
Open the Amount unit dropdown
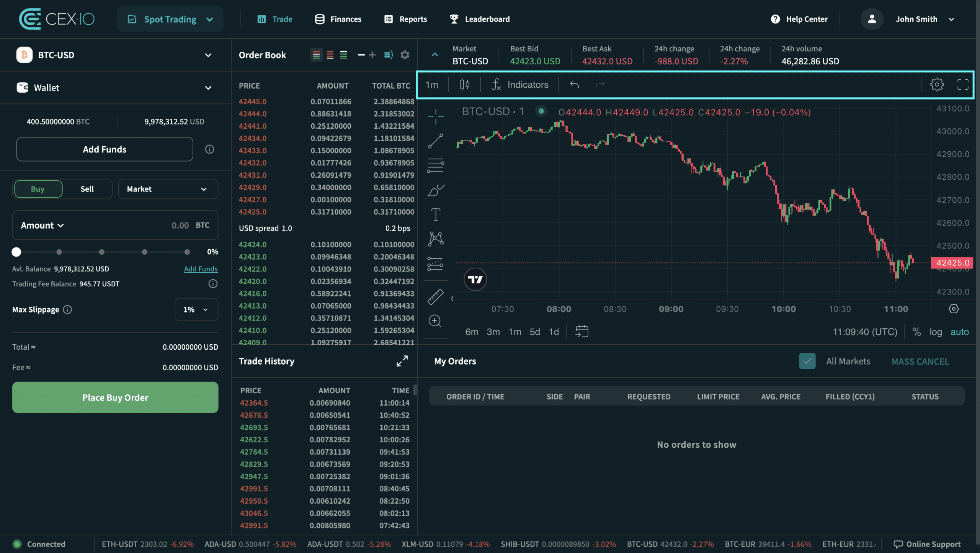[x=42, y=226]
